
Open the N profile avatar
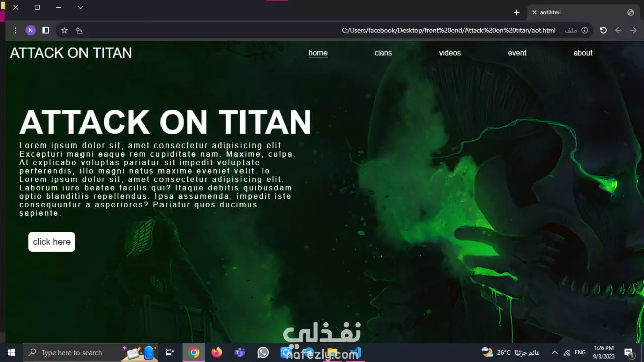30,30
